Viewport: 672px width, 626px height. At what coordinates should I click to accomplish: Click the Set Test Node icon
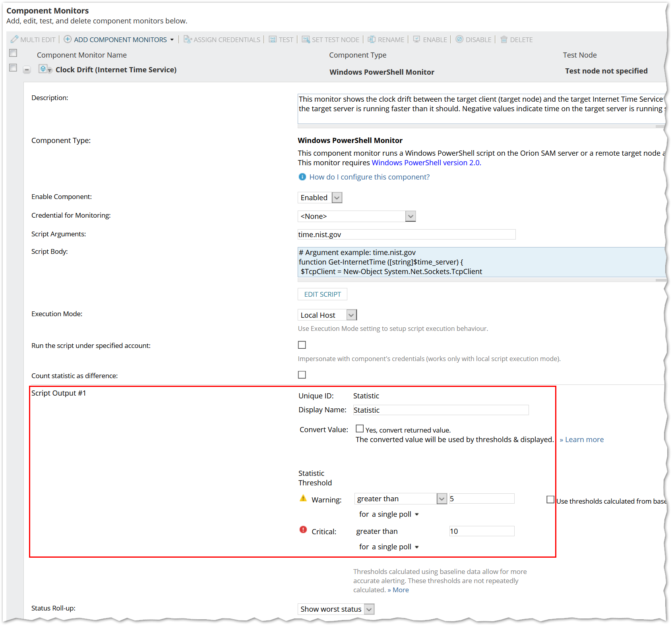(306, 39)
